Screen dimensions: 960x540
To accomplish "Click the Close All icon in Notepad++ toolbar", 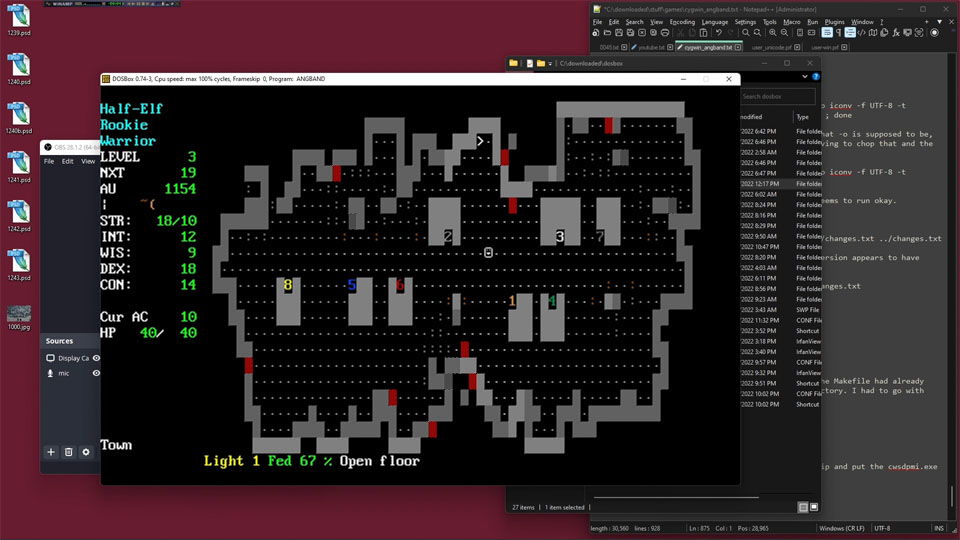I will coord(653,33).
